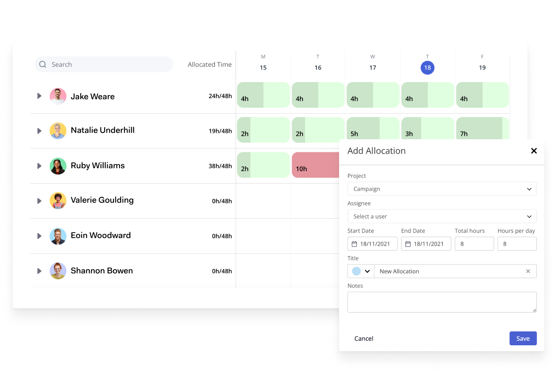Screen dimensions: 557x392
Task: Click Jake Weare's avatar
Action: [x=58, y=96]
